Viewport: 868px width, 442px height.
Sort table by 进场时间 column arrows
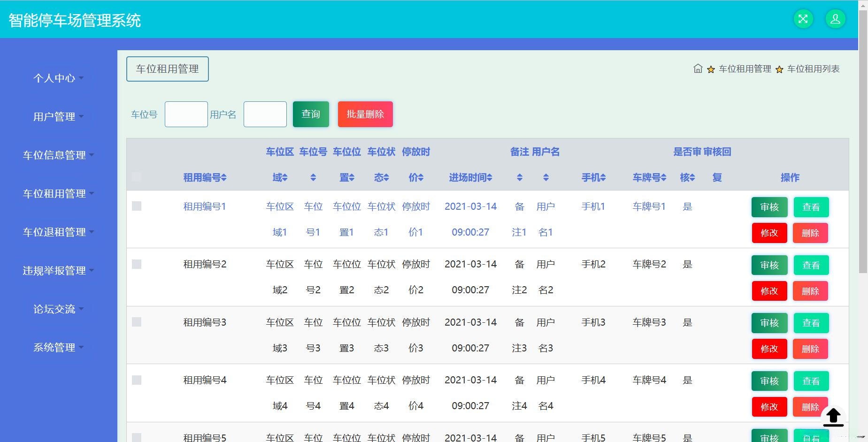pos(489,177)
